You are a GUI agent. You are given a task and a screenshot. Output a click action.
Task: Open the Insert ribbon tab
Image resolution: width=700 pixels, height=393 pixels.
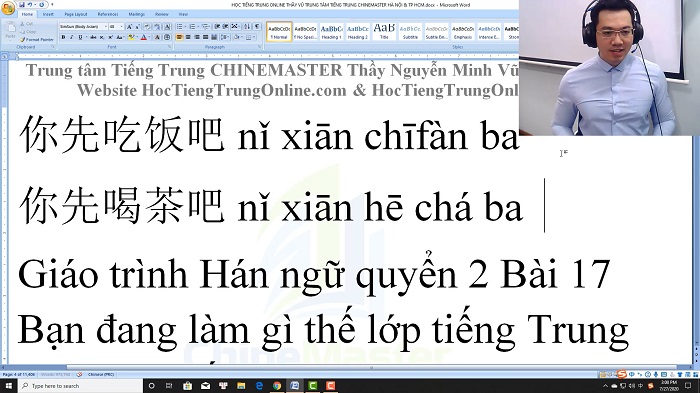tap(48, 14)
